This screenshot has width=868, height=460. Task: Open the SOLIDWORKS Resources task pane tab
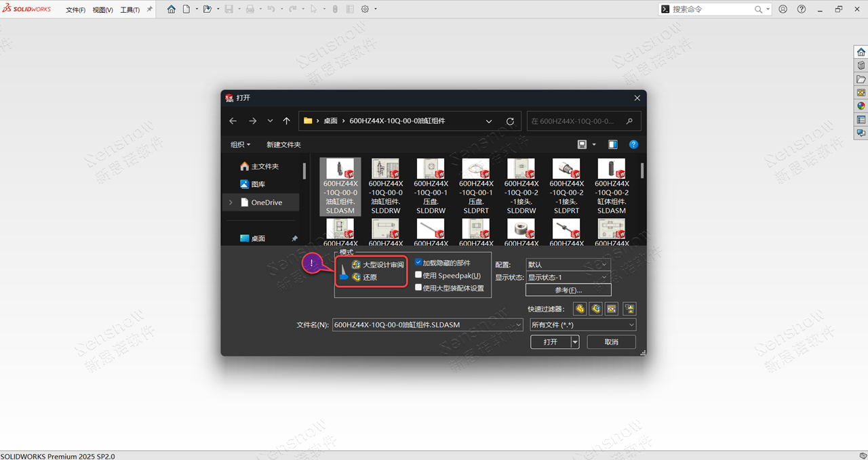(x=861, y=52)
